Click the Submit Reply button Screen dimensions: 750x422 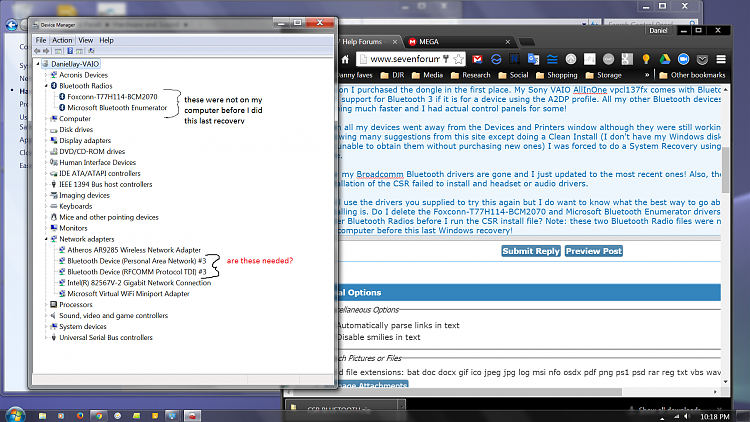point(530,251)
